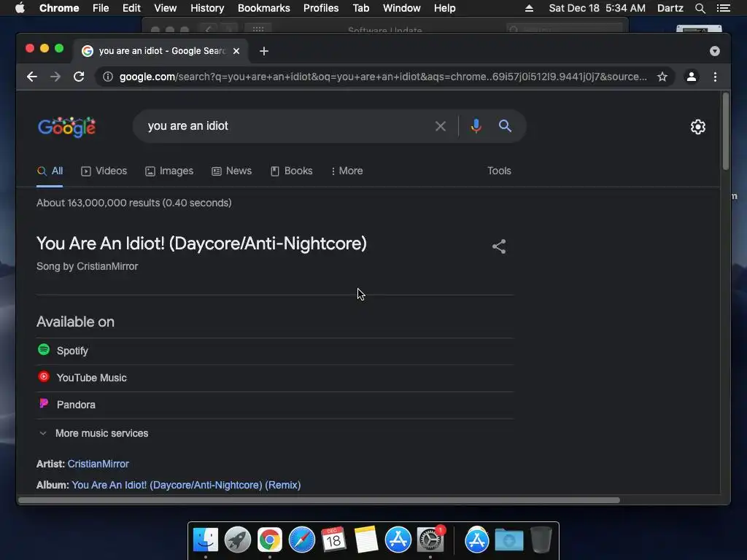This screenshot has height=560, width=747.
Task: View site information icon in address bar
Action: [x=108, y=77]
